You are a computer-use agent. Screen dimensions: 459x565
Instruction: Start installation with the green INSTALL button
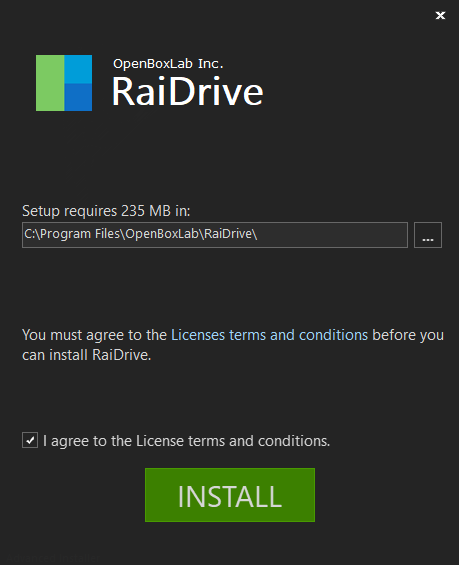pyautogui.click(x=230, y=495)
